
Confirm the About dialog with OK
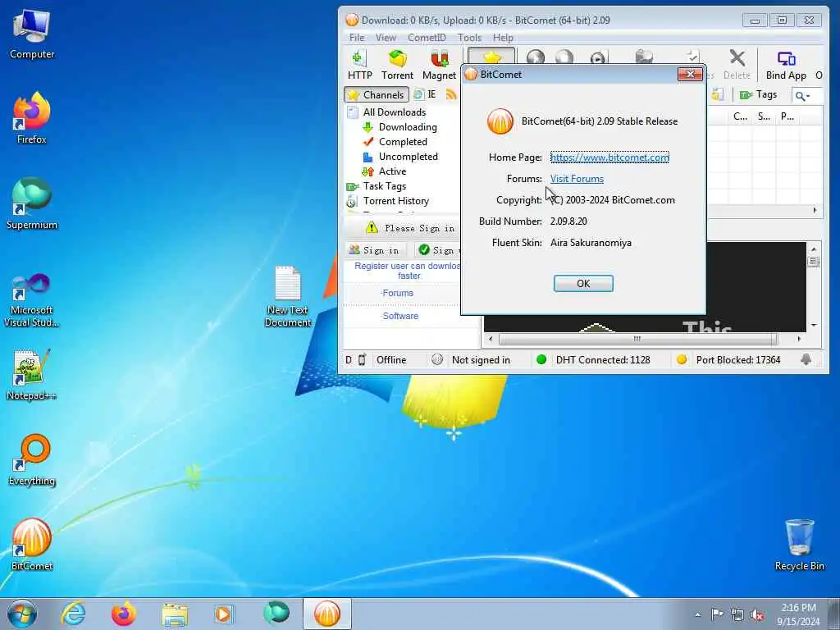[583, 283]
